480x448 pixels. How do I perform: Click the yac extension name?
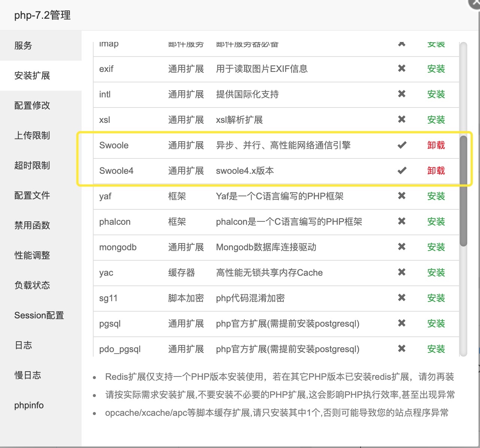click(106, 273)
